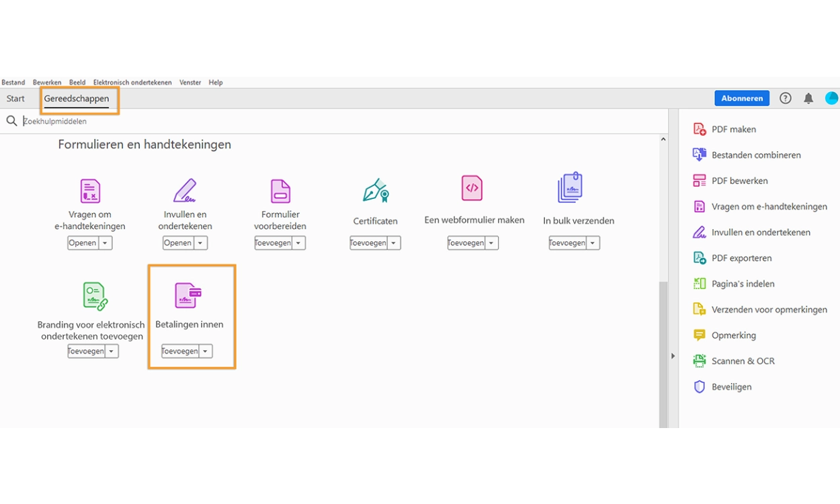
Task: Click the notifications bell icon
Action: [808, 98]
